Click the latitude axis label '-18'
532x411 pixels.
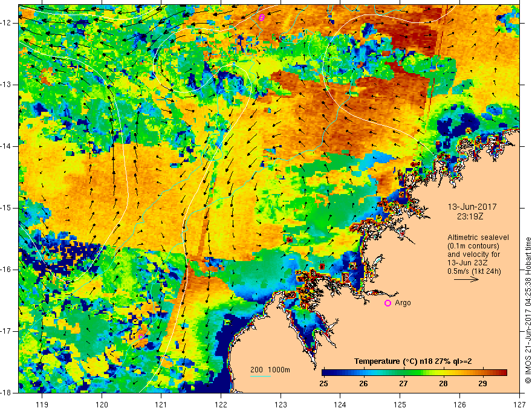(6, 393)
